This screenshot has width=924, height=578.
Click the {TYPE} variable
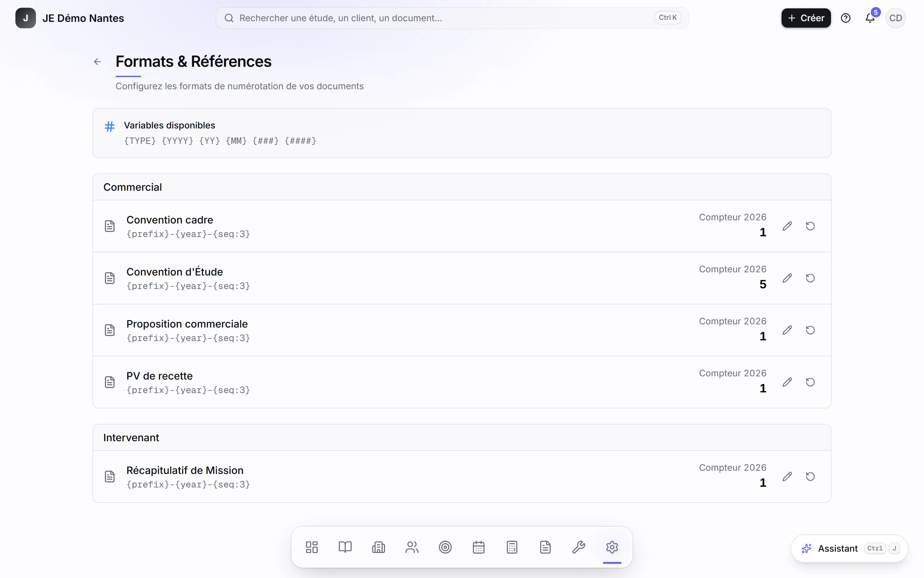tap(140, 141)
